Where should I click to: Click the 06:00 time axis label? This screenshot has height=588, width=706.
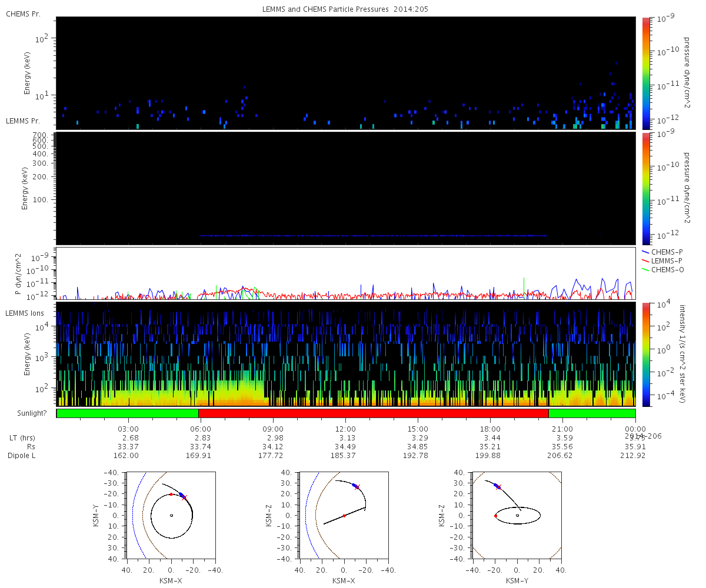point(201,429)
